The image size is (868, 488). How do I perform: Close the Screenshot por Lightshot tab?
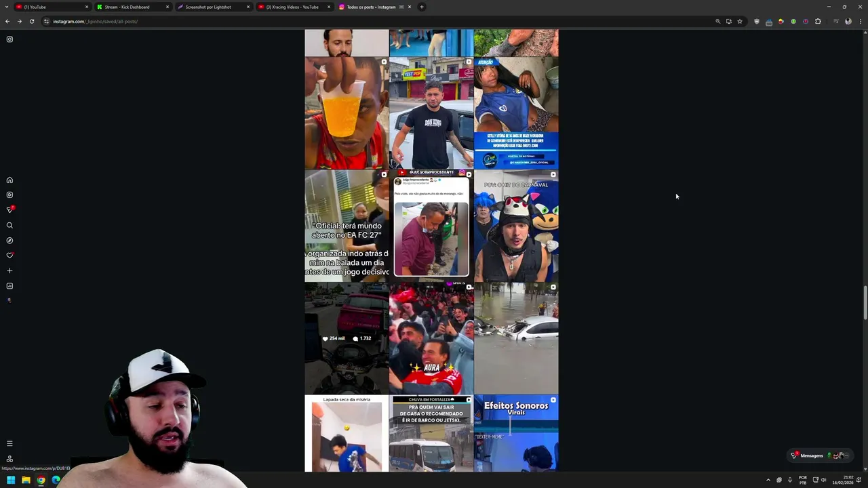248,7
